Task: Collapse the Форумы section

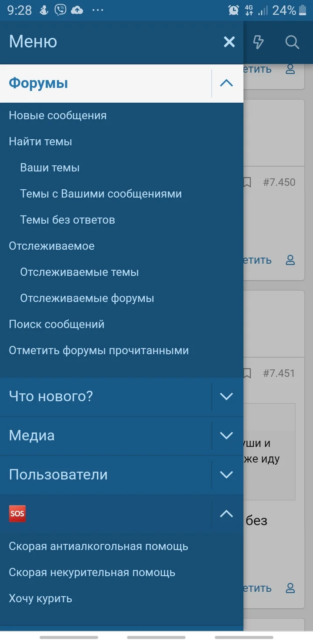Action: [x=226, y=83]
